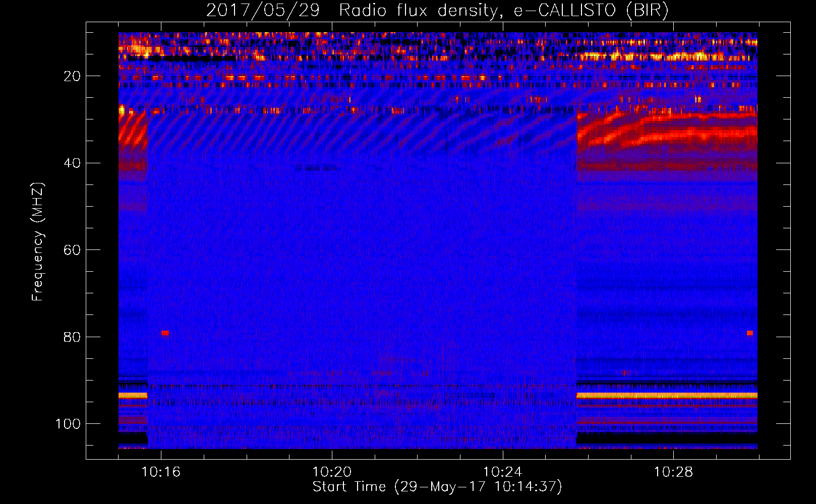Screen dimensions: 816x504
Task: Click the red marker near 80 MHz at right edge
Action: point(750,333)
